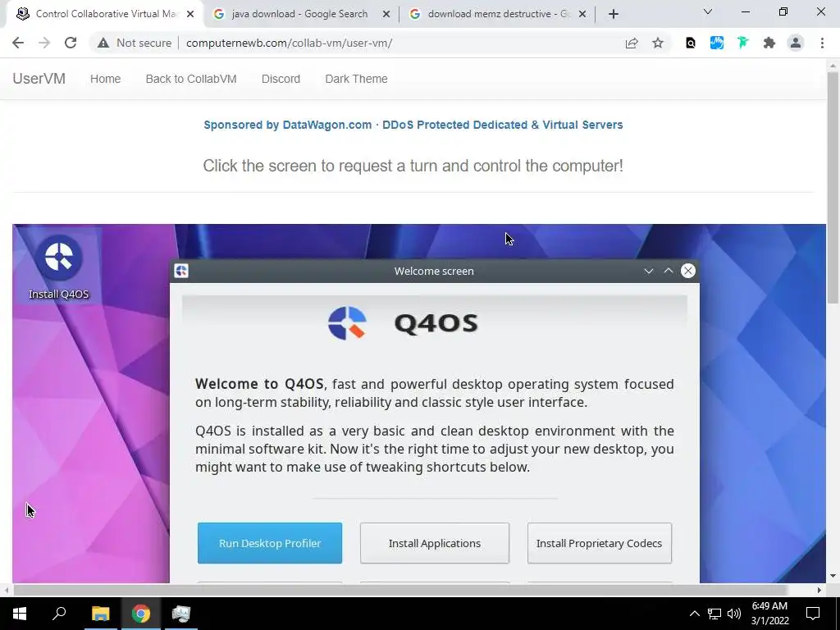Open the Chrome three-dot menu
This screenshot has width=840, height=630.
tap(822, 43)
